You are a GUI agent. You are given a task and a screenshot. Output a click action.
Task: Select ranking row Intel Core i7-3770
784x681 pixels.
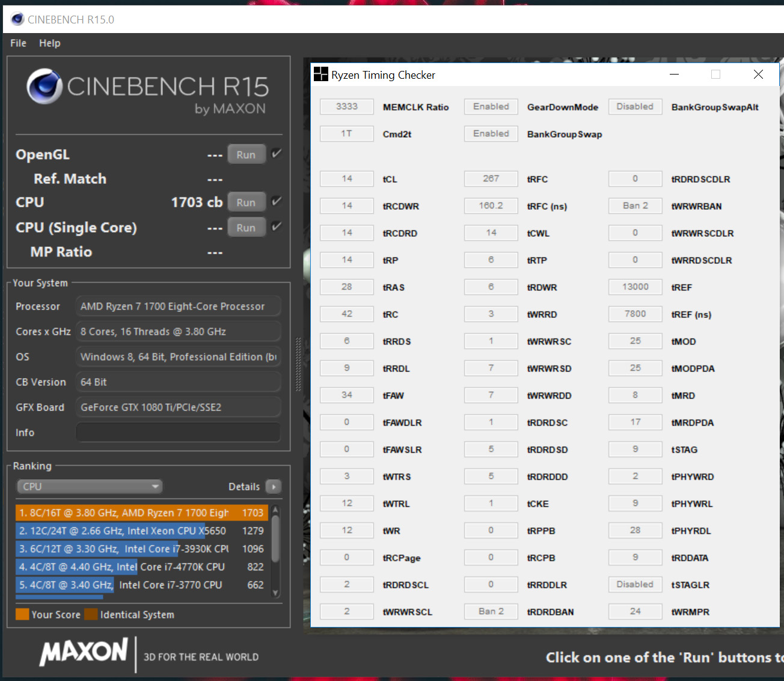(142, 585)
